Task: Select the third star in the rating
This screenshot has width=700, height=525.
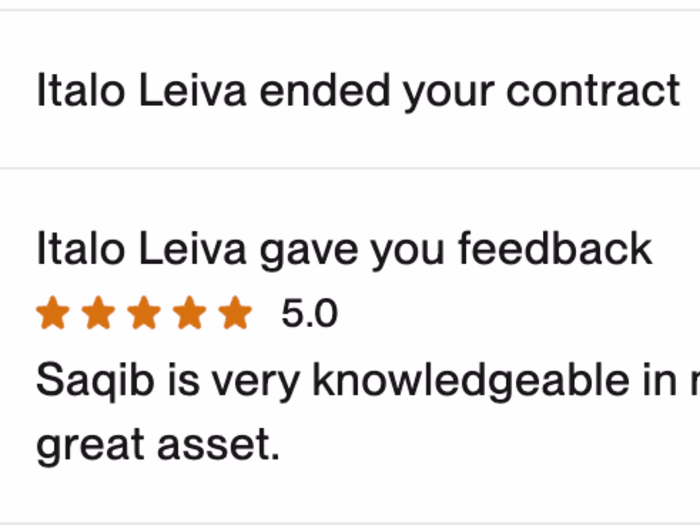Action: coord(144,314)
